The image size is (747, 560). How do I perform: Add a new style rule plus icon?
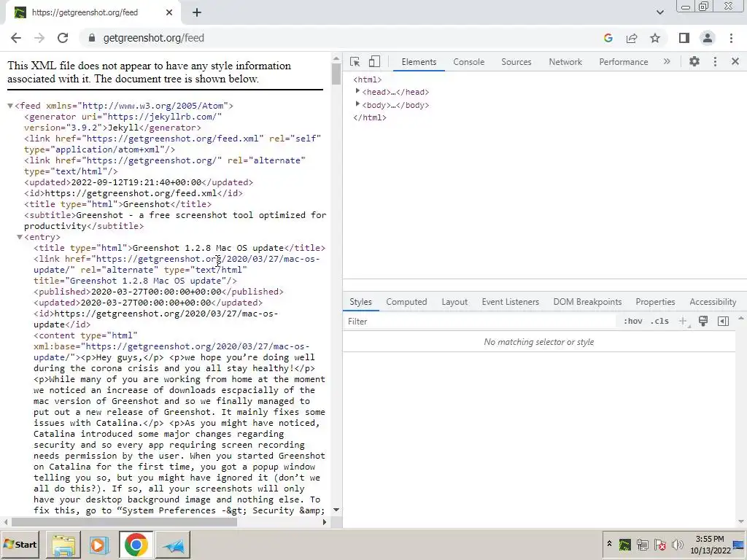pos(683,322)
